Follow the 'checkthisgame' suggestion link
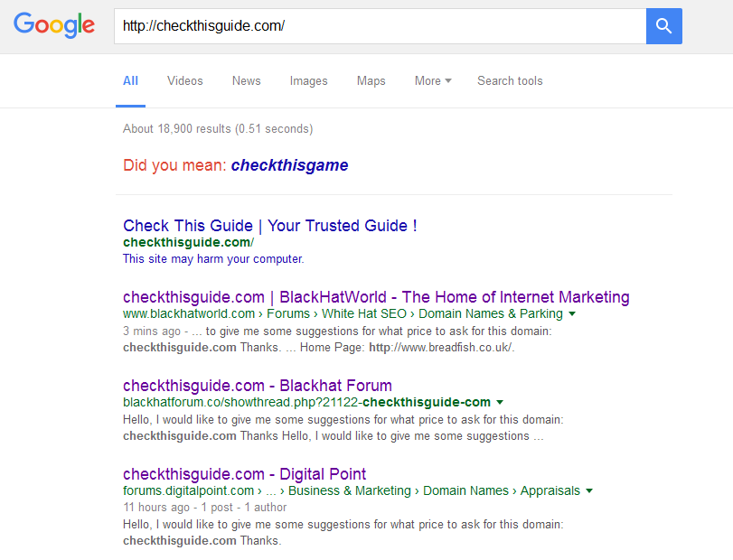The image size is (733, 560). click(x=289, y=165)
